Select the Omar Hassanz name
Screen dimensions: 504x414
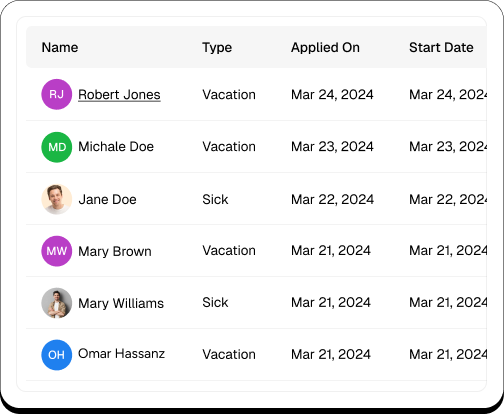coord(121,354)
